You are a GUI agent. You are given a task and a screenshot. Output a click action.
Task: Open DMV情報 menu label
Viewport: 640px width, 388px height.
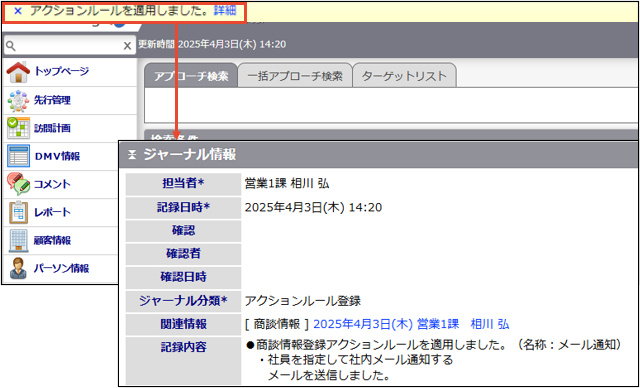coord(57,156)
